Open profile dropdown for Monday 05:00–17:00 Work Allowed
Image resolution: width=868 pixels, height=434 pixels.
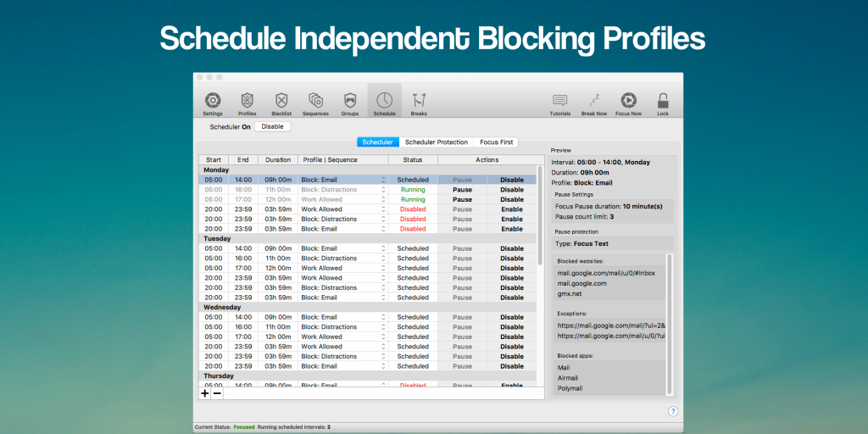pos(383,199)
